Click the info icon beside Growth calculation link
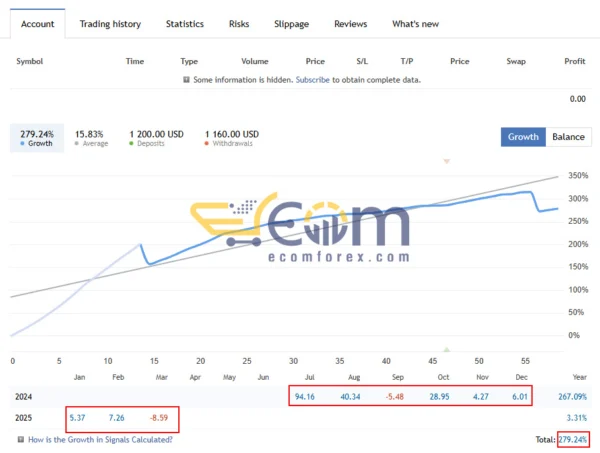The height and width of the screenshot is (453, 600). 21,439
